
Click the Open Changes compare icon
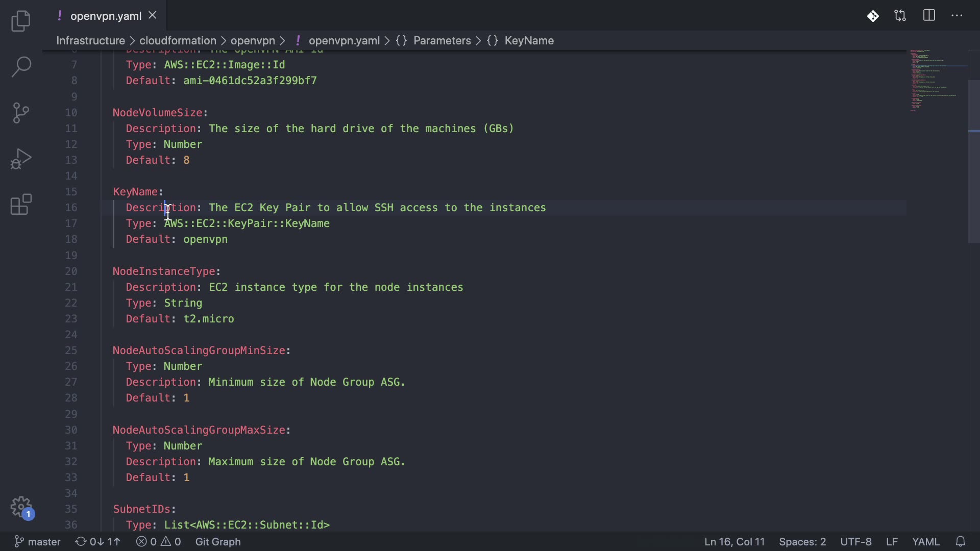(x=900, y=16)
